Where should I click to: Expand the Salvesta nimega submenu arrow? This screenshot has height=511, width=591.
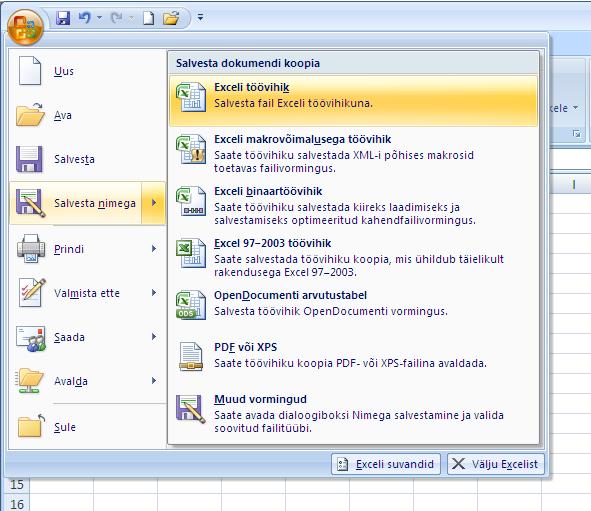[154, 203]
